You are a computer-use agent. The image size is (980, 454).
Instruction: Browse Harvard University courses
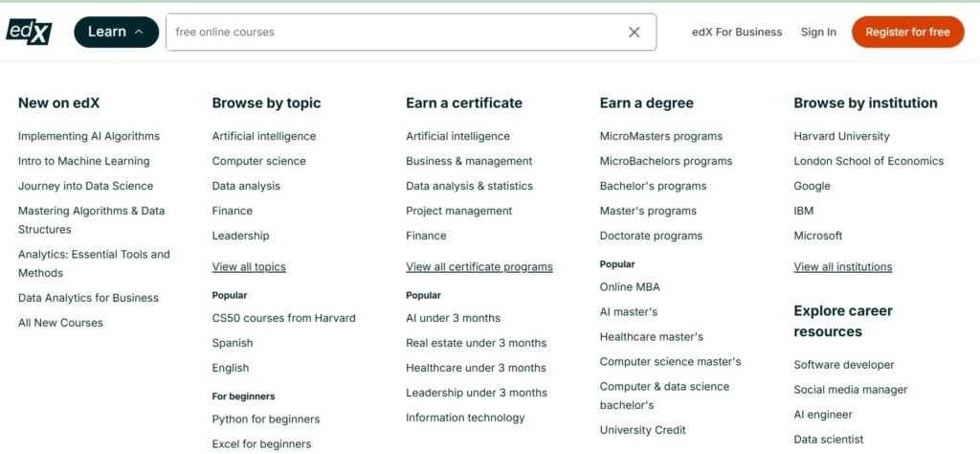841,136
